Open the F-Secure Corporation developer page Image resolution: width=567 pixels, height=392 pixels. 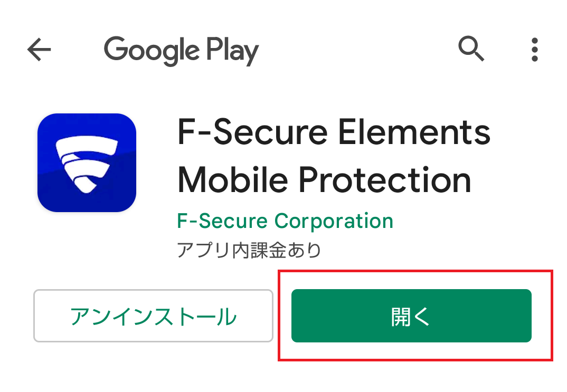point(285,221)
